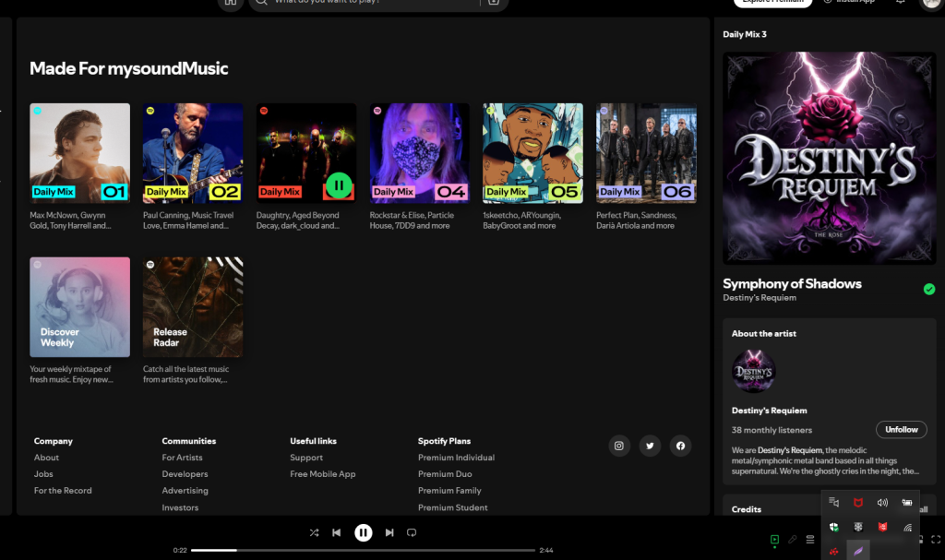
Task: Click the artist bio starting 'We are Destiny's Requiem'
Action: click(x=825, y=461)
